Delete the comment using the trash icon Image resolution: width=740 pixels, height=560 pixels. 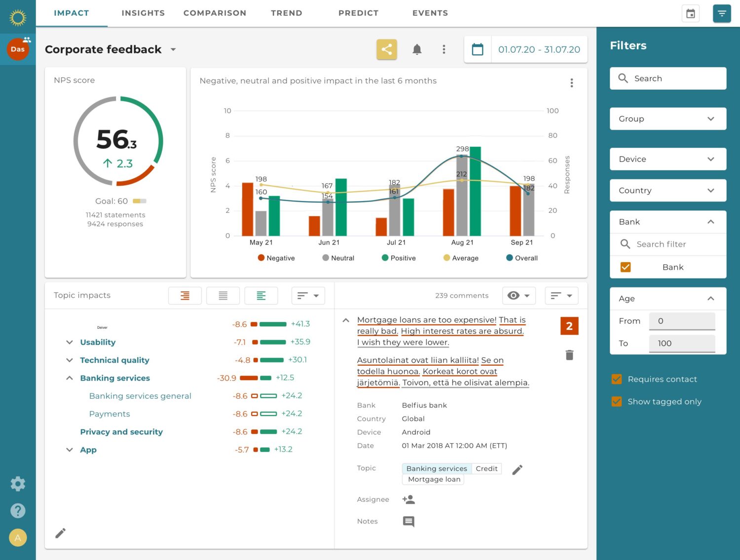pos(569,354)
